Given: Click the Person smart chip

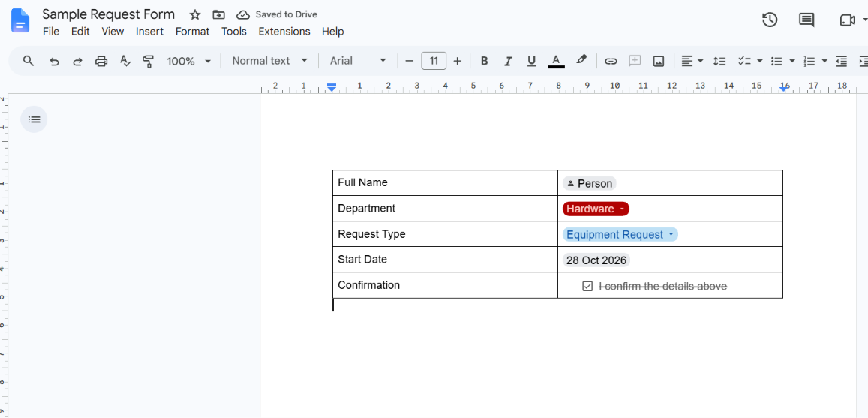Looking at the screenshot, I should (x=590, y=183).
